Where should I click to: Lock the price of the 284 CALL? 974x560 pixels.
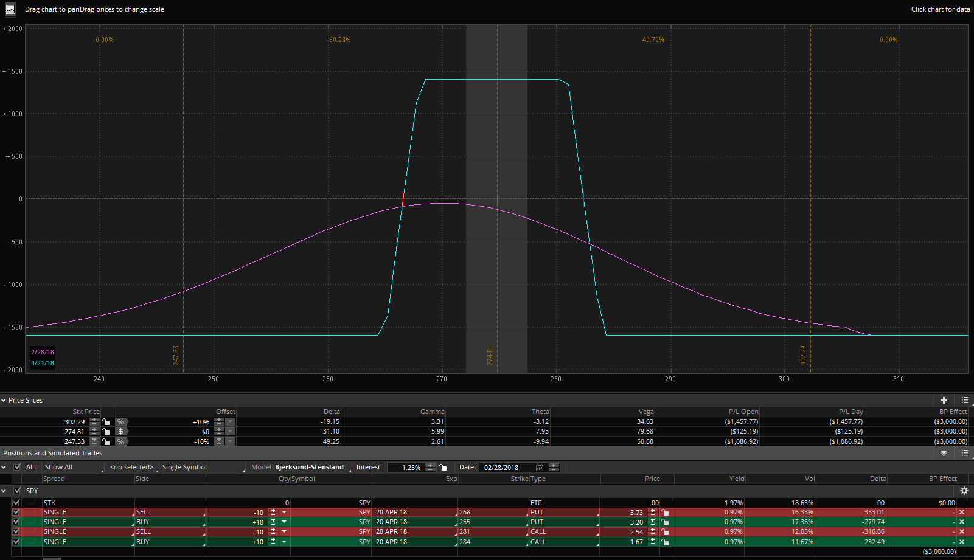point(665,542)
